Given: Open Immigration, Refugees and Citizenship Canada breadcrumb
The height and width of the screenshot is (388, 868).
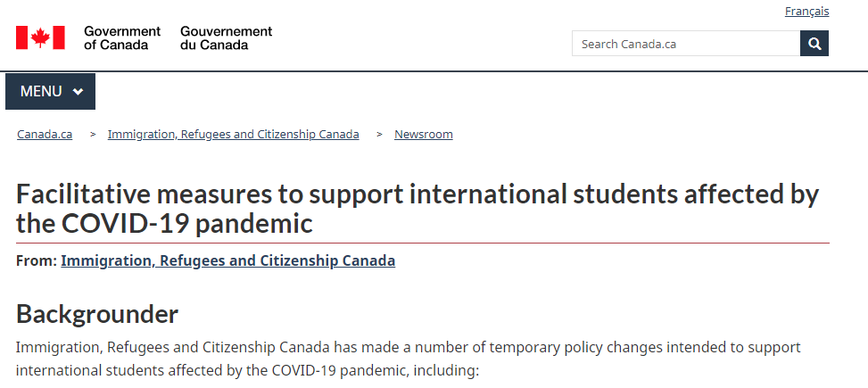Looking at the screenshot, I should coord(233,135).
